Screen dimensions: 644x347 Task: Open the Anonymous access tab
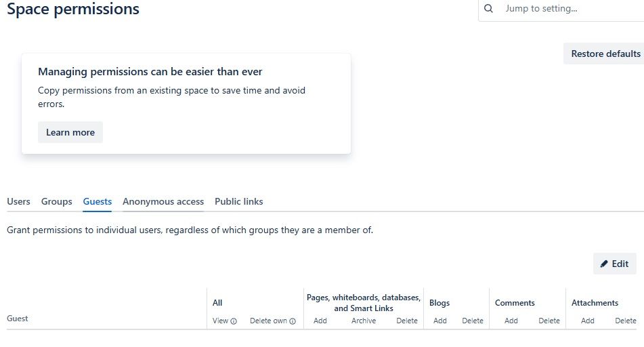(x=163, y=201)
